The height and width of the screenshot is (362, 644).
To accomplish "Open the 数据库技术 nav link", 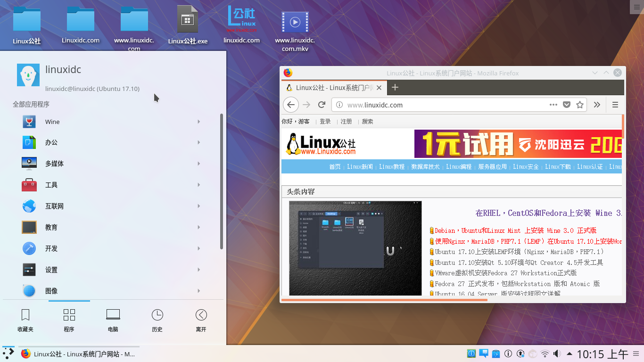I will pyautogui.click(x=425, y=167).
